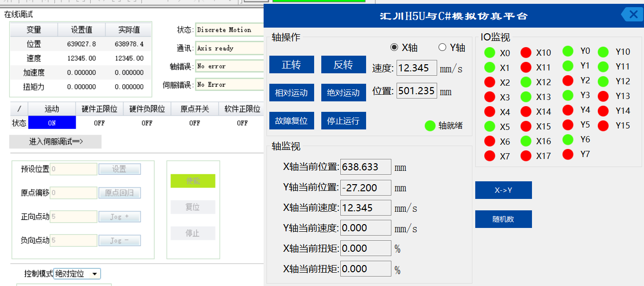Click the 复位 button in debug panel
Screen dimensions: 644x286
pyautogui.click(x=193, y=207)
